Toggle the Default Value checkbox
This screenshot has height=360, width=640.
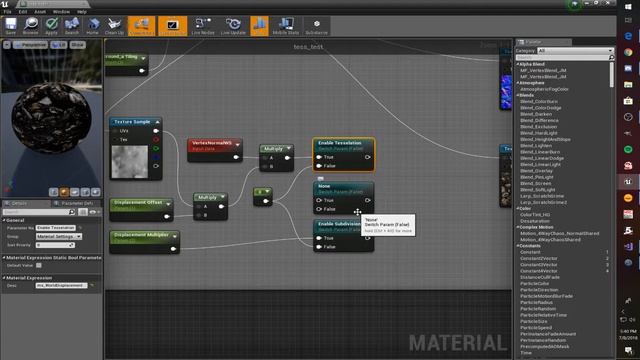click(39, 265)
